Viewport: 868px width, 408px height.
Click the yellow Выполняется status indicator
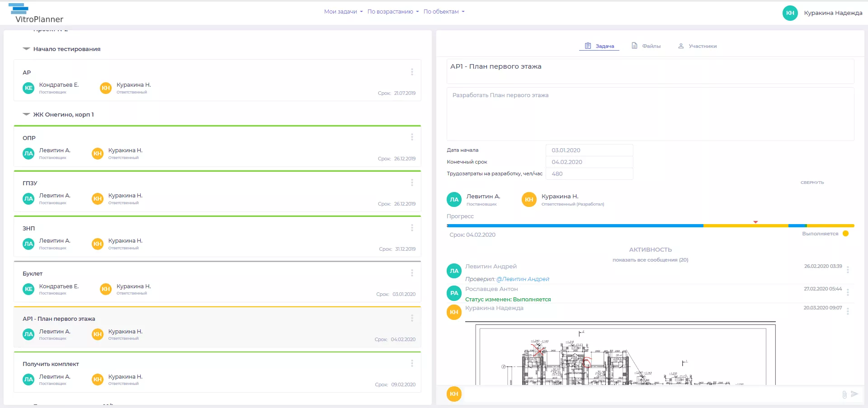coord(846,234)
